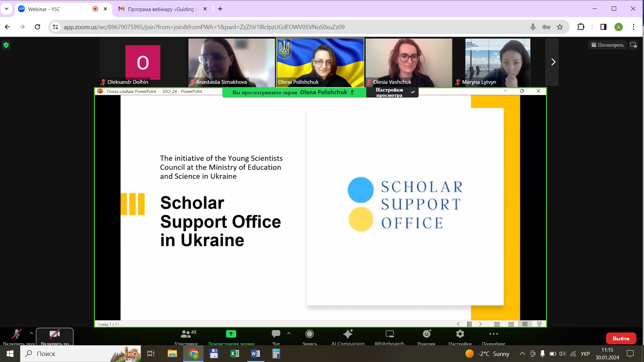Open More options three dots in Zoom
This screenshot has width=644, height=362.
(x=494, y=337)
